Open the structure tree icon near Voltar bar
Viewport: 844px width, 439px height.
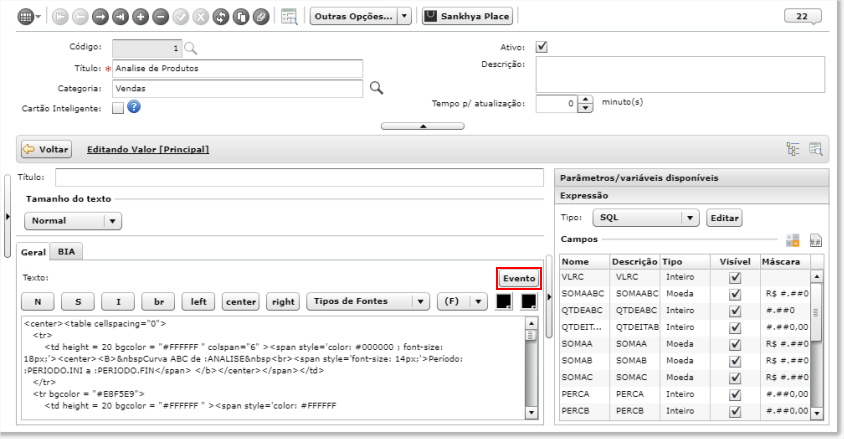(793, 149)
